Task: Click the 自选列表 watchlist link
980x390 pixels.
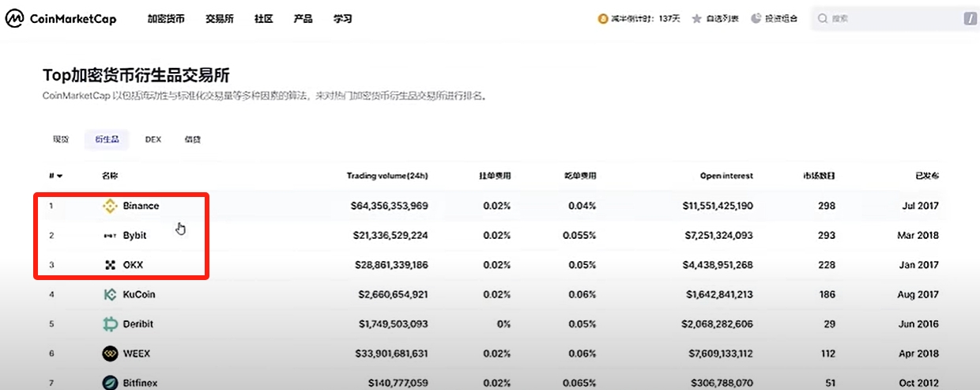Action: 722,18
